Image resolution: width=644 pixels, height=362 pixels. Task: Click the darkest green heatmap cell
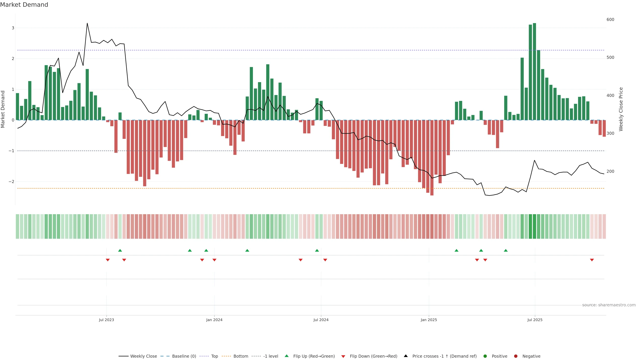point(534,226)
